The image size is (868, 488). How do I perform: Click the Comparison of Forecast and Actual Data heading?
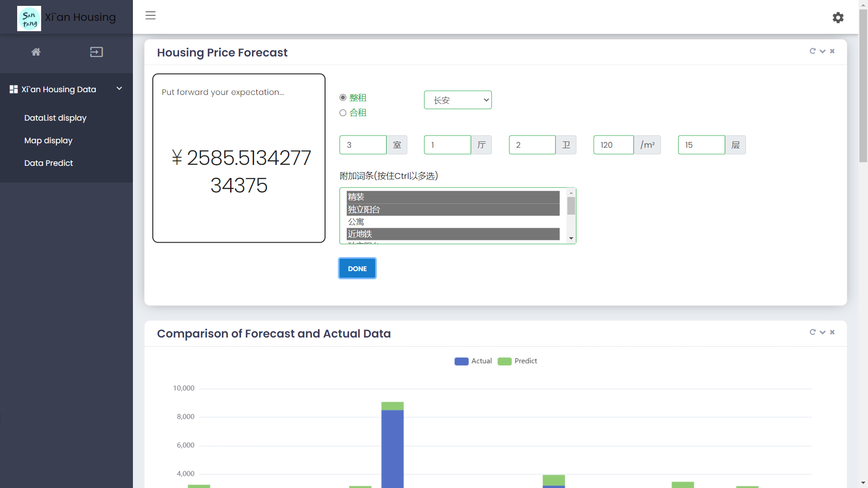pos(274,334)
